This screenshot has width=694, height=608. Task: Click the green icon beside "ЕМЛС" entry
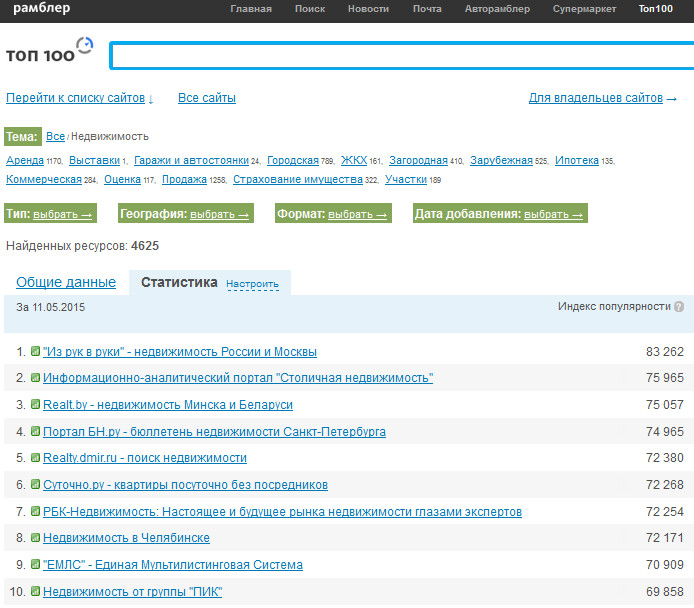36,564
